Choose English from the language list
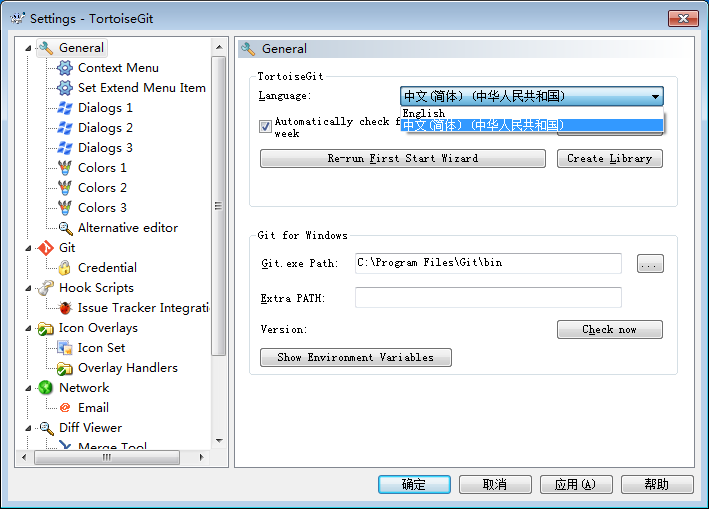709x509 pixels. (532, 113)
